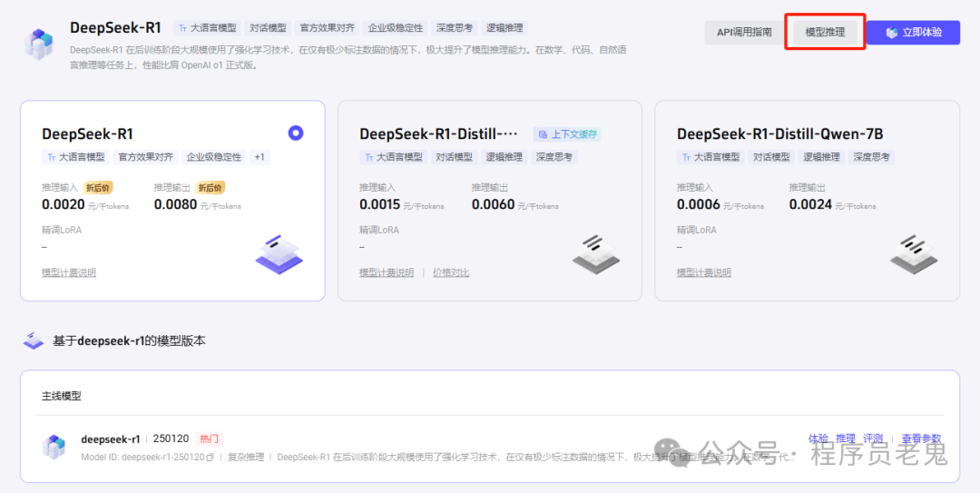This screenshot has width=980, height=493.
Task: Click the 大语言模型 tag in the page header
Action: (x=208, y=28)
